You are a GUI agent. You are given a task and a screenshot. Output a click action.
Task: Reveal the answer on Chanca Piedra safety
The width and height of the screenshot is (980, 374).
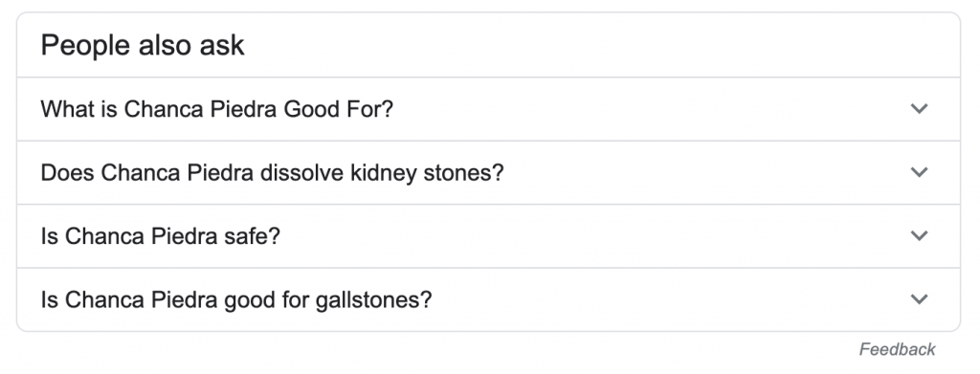click(488, 236)
